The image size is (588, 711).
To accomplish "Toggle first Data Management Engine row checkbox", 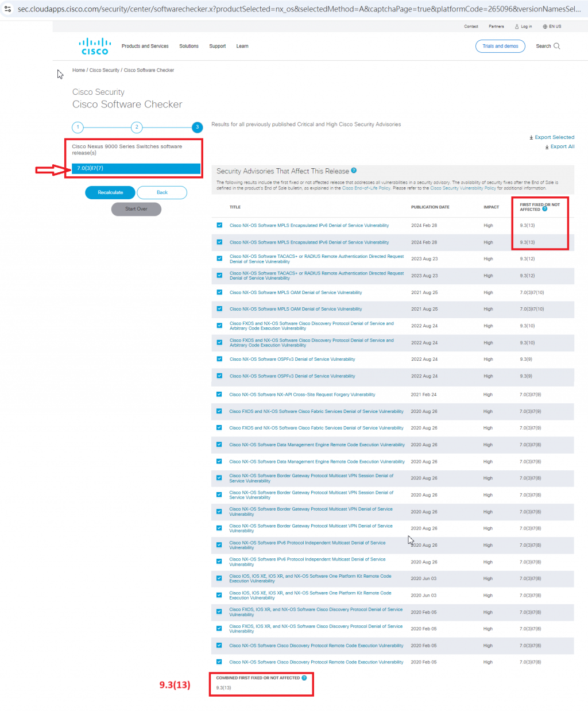I will coord(219,445).
